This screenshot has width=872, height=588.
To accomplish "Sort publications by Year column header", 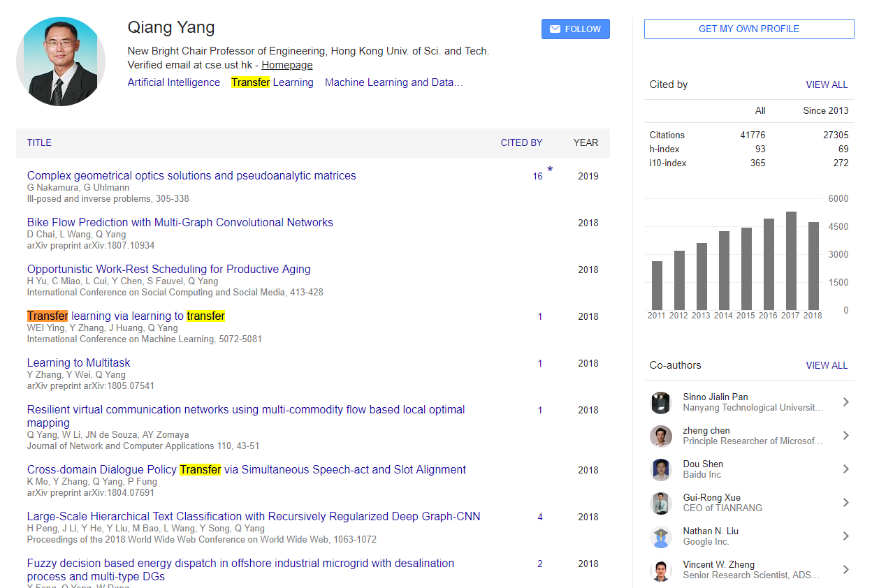I will coord(586,142).
